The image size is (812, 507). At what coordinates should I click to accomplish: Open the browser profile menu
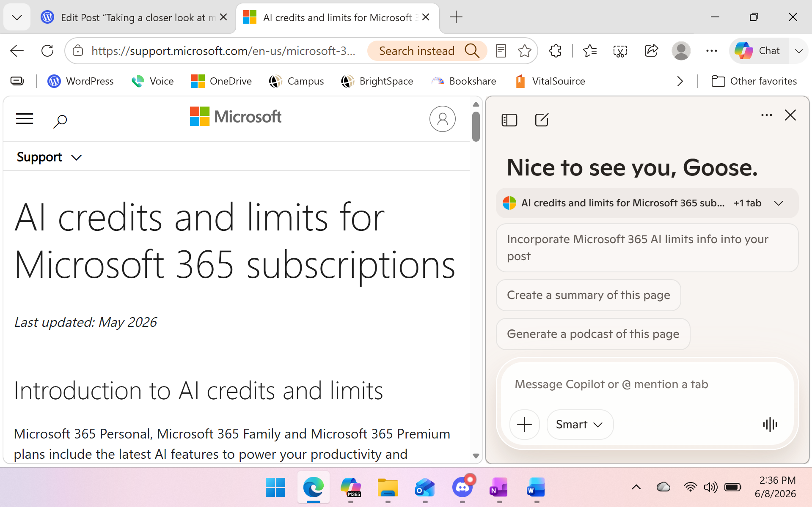point(681,51)
